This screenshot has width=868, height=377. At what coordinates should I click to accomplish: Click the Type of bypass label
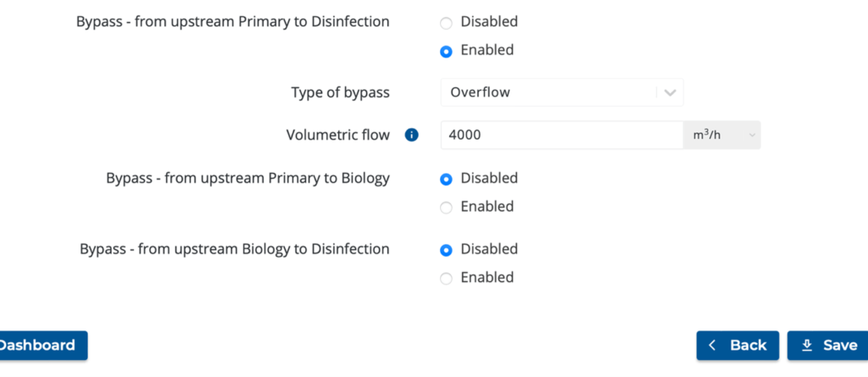point(341,92)
